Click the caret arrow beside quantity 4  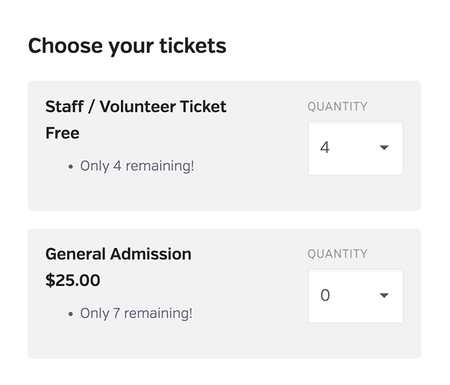point(384,147)
